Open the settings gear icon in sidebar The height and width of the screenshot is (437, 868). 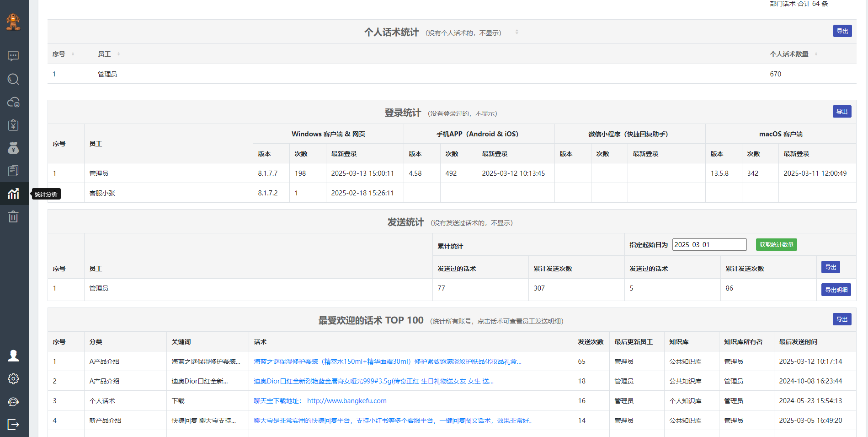(x=13, y=378)
